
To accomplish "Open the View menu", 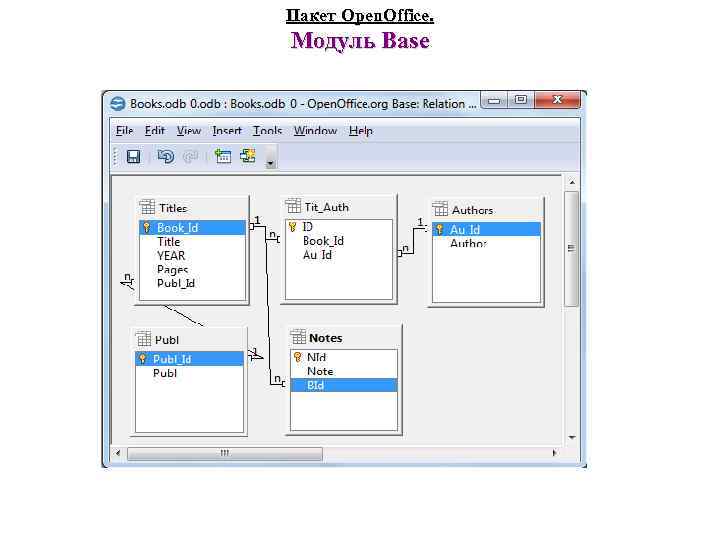I will 189,131.
